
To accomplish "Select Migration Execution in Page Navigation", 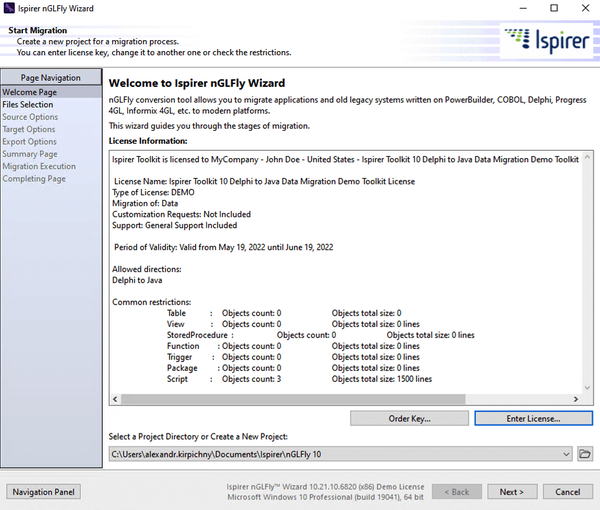I will (51, 166).
